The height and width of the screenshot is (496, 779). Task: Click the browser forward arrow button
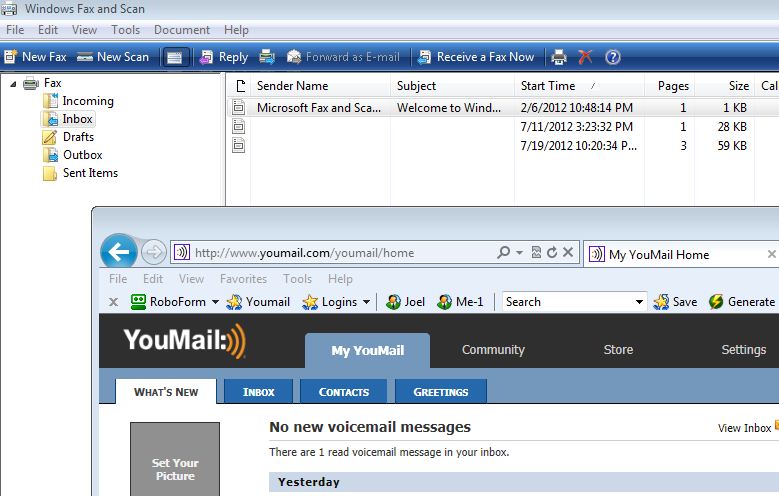(154, 252)
